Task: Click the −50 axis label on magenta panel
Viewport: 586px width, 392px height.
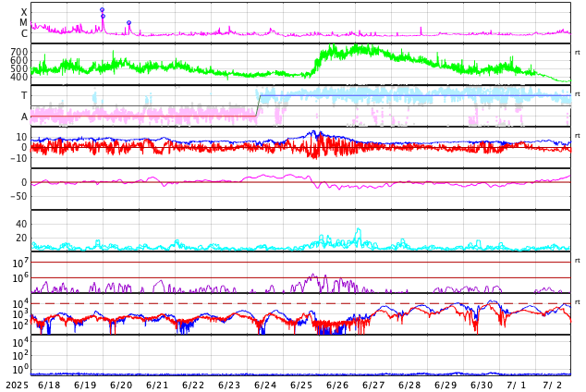Action: pos(18,196)
